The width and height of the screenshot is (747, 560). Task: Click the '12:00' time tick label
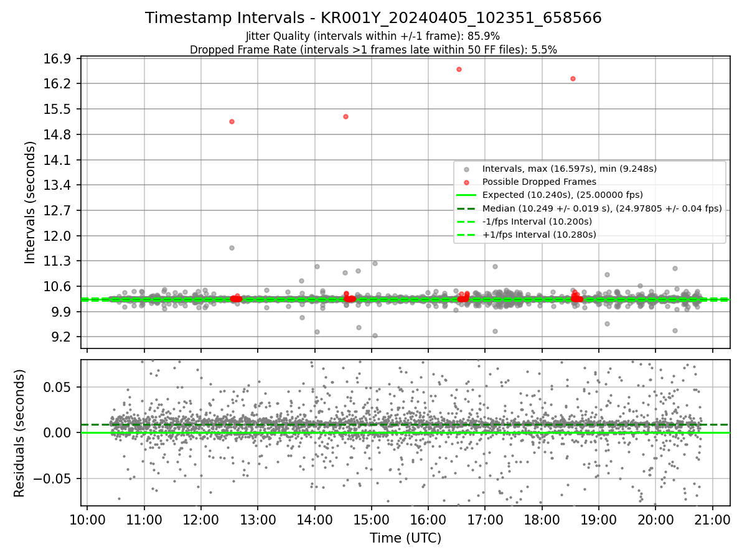coord(201,519)
